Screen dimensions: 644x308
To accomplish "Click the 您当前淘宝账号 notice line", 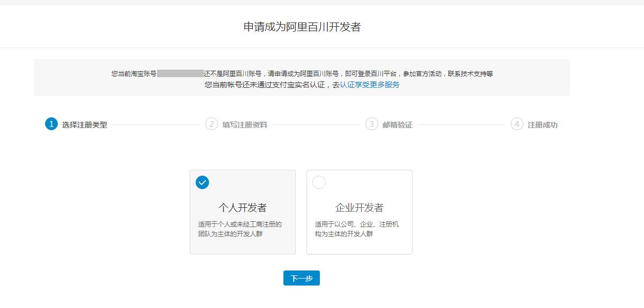I will coord(302,74).
